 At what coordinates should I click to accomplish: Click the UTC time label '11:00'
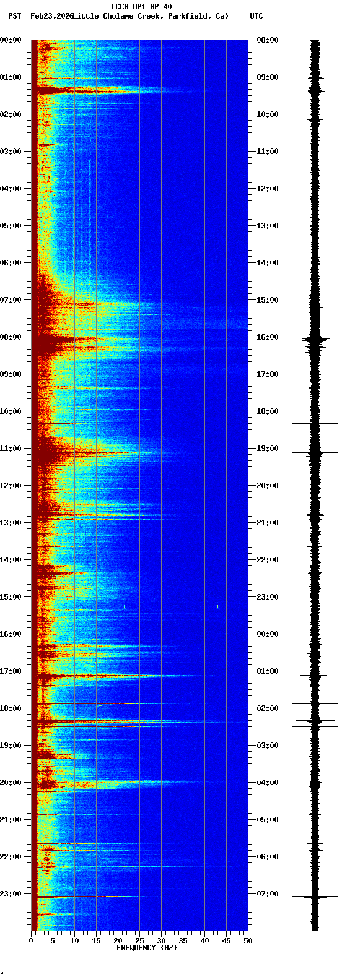coord(268,152)
